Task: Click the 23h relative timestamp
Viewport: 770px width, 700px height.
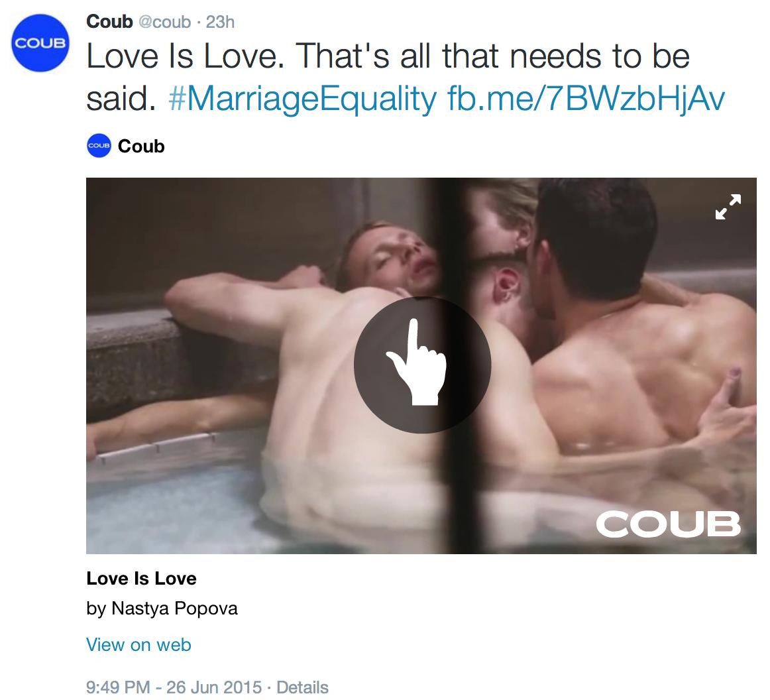Action: [x=220, y=22]
